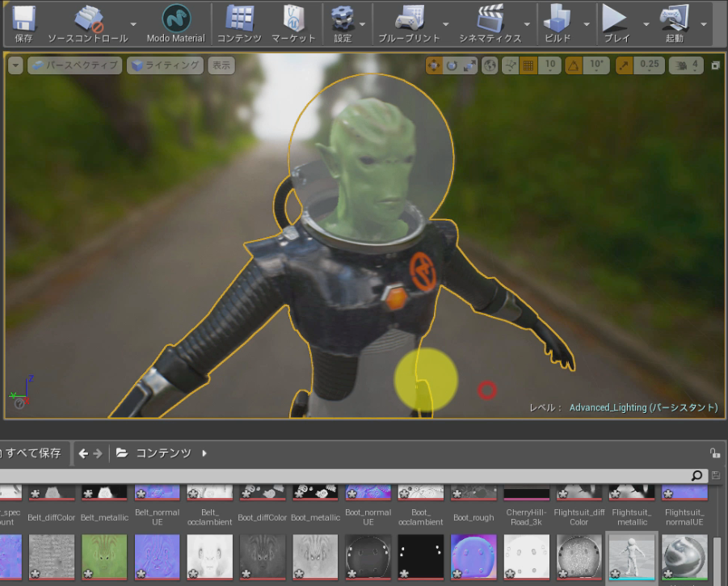Select the translate gizmo mode icon
The image size is (728, 586).
pyautogui.click(x=434, y=65)
